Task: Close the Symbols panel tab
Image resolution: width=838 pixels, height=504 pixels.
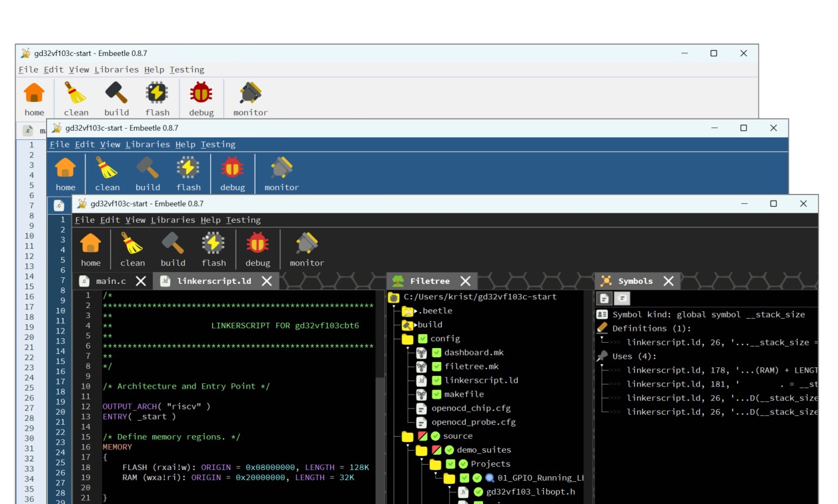Action: [x=669, y=281]
